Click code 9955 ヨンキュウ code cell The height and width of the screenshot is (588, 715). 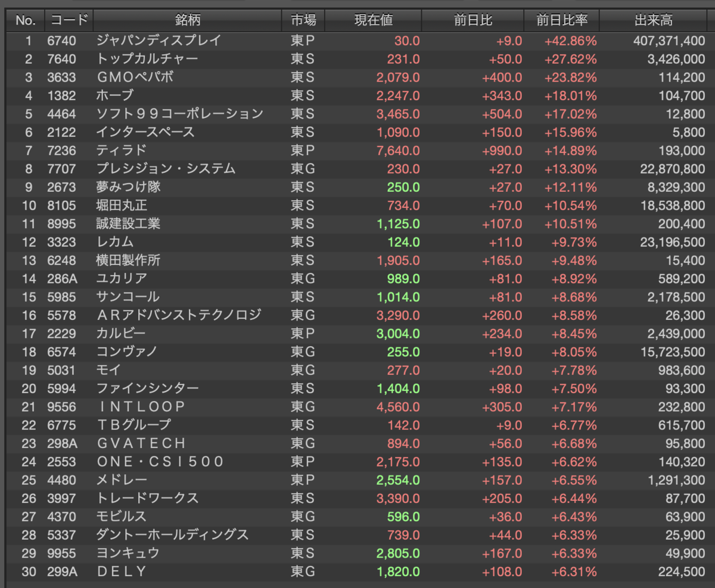click(61, 553)
